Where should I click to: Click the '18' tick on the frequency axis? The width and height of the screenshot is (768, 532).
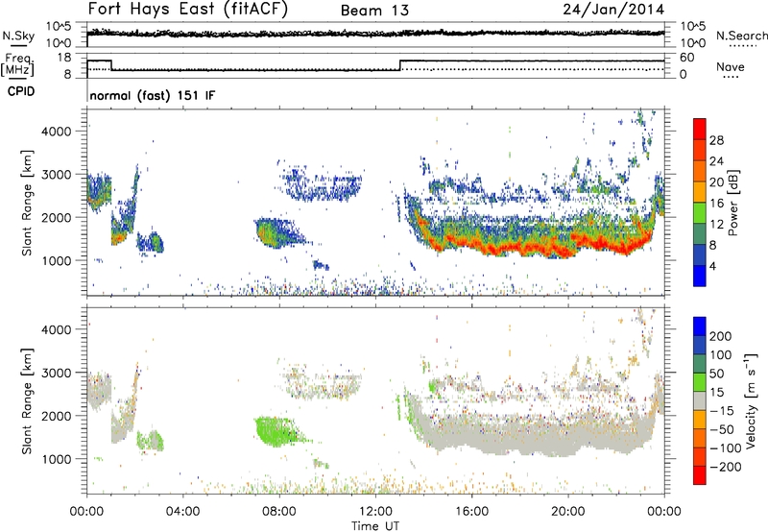pyautogui.click(x=64, y=58)
